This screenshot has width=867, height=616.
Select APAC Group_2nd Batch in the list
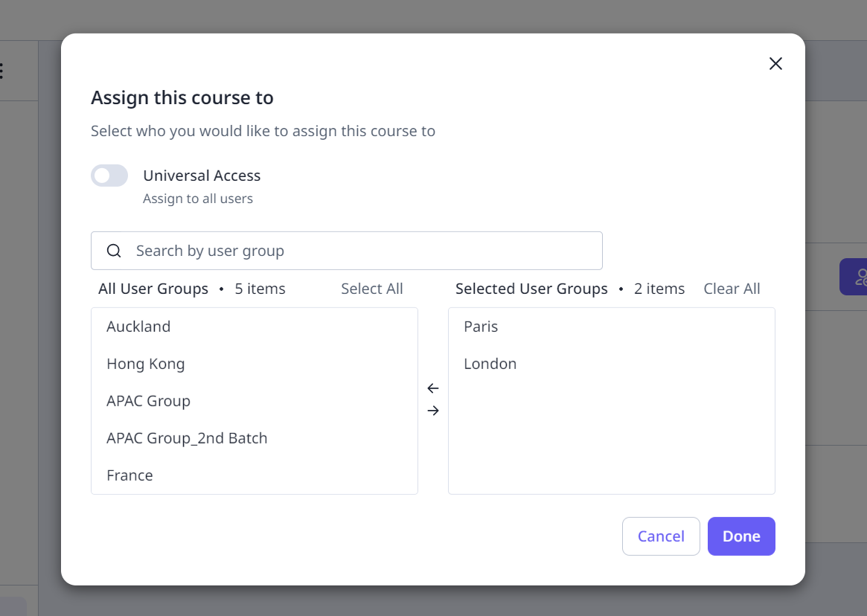pyautogui.click(x=187, y=438)
